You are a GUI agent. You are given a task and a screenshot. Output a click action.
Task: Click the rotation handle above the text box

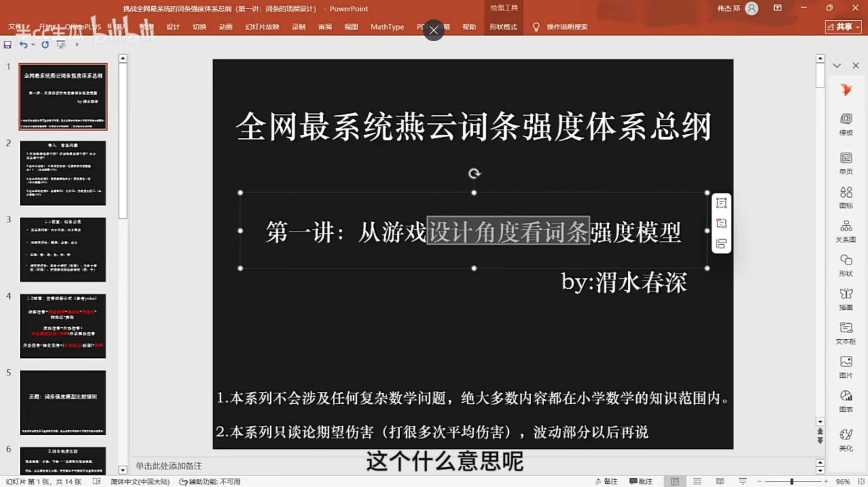[474, 173]
